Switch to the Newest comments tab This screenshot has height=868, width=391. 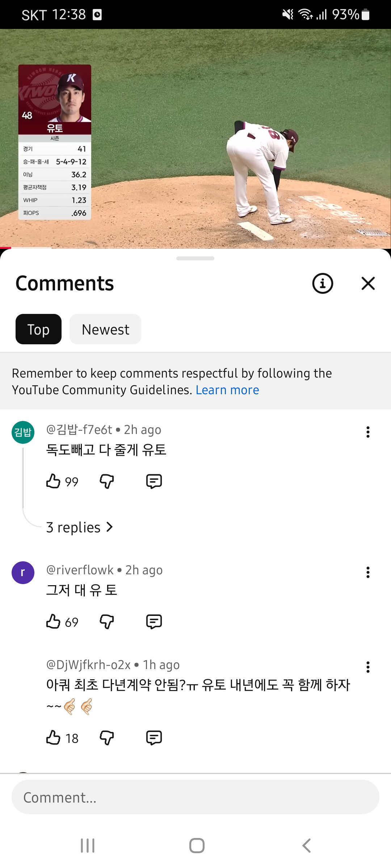click(x=105, y=329)
